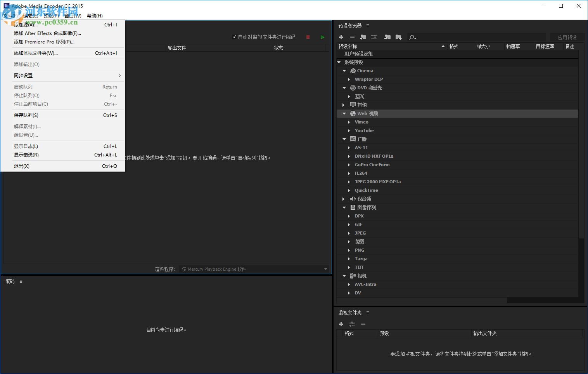Click the 应用预设 button
588x374 pixels.
[x=567, y=37]
